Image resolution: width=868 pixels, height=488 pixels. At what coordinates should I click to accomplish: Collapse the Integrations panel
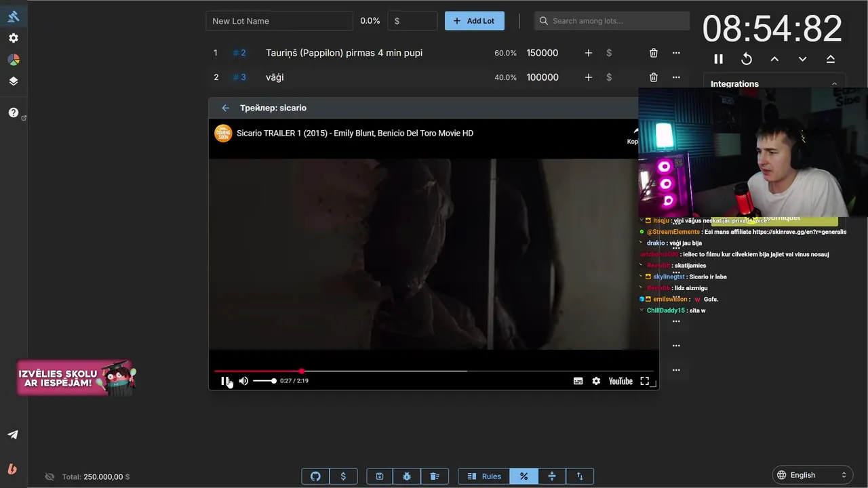(x=834, y=84)
